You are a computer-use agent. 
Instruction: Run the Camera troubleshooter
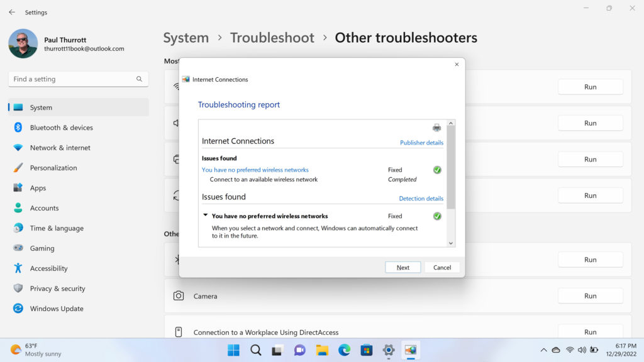pyautogui.click(x=590, y=296)
